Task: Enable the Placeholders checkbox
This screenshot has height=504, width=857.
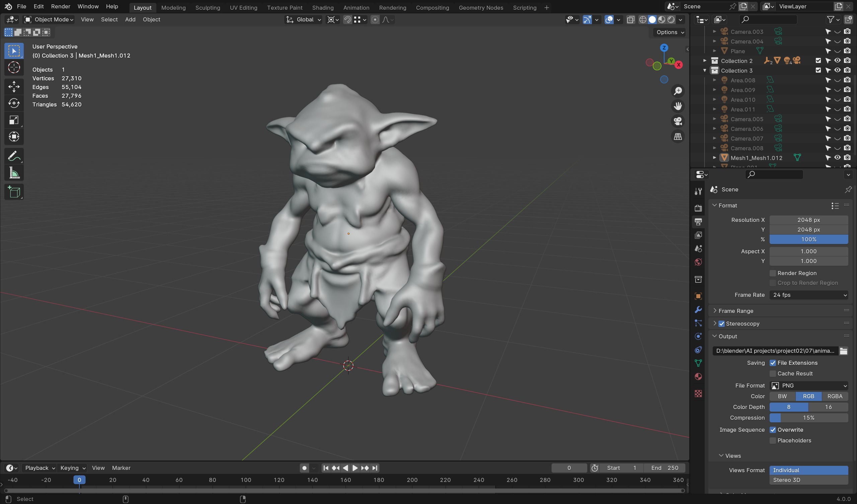Action: (x=773, y=440)
